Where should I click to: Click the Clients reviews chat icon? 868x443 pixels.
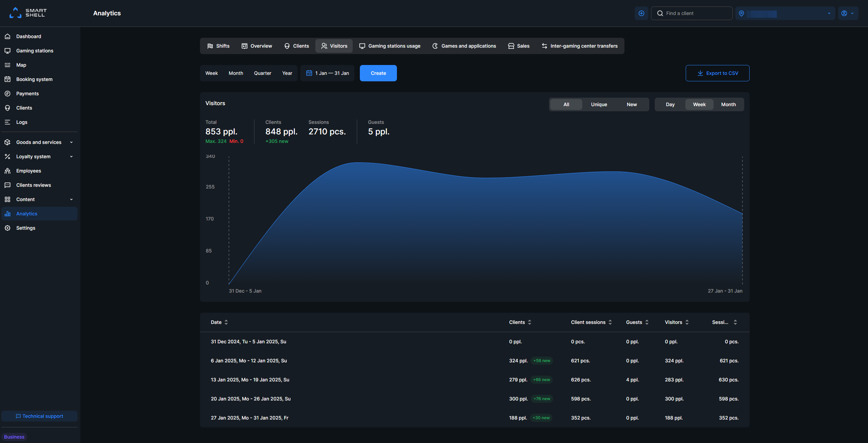coord(7,185)
